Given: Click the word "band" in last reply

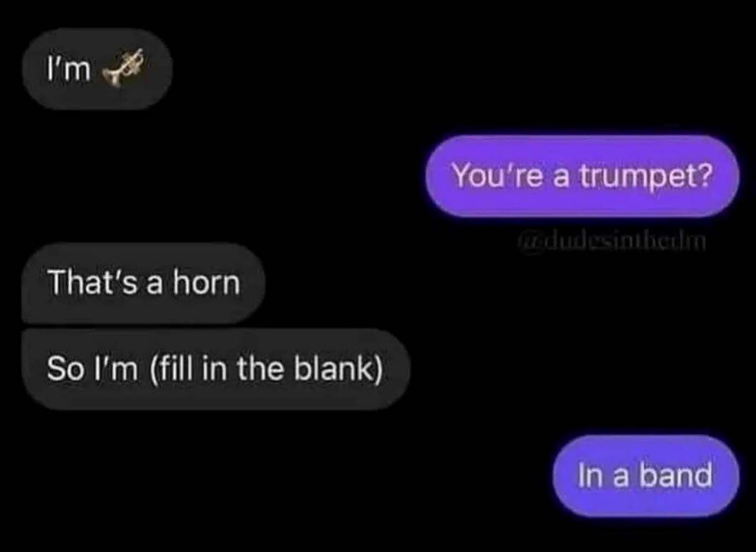Looking at the screenshot, I should [x=677, y=475].
